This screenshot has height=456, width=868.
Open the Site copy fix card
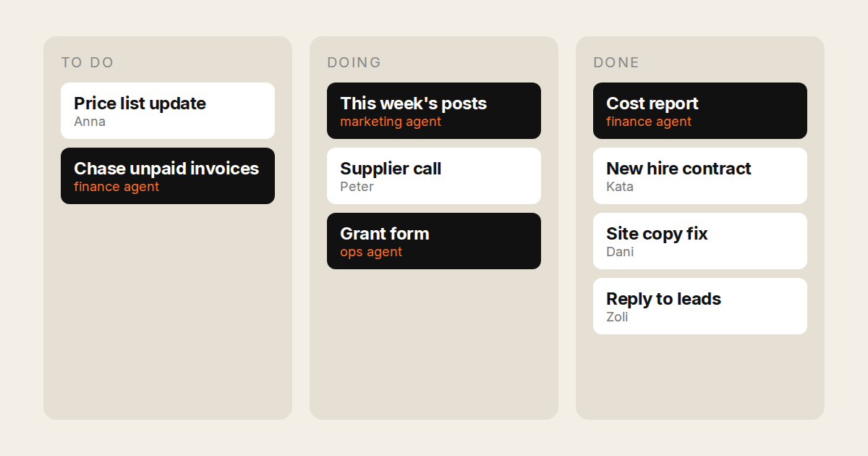(x=700, y=241)
